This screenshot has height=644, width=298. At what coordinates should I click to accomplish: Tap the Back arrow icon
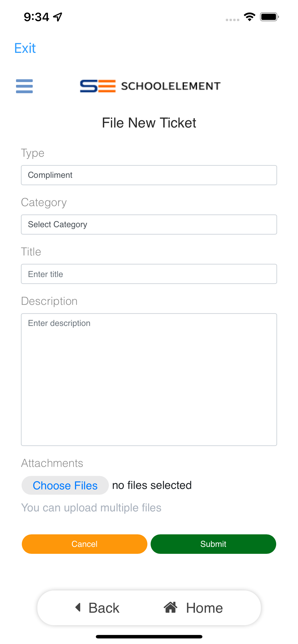[x=78, y=607]
